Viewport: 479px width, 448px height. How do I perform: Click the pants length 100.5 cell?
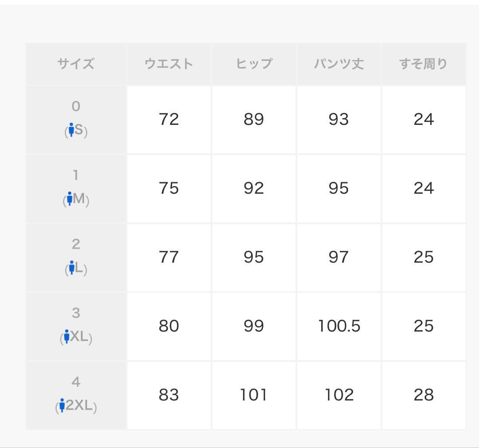(x=339, y=326)
